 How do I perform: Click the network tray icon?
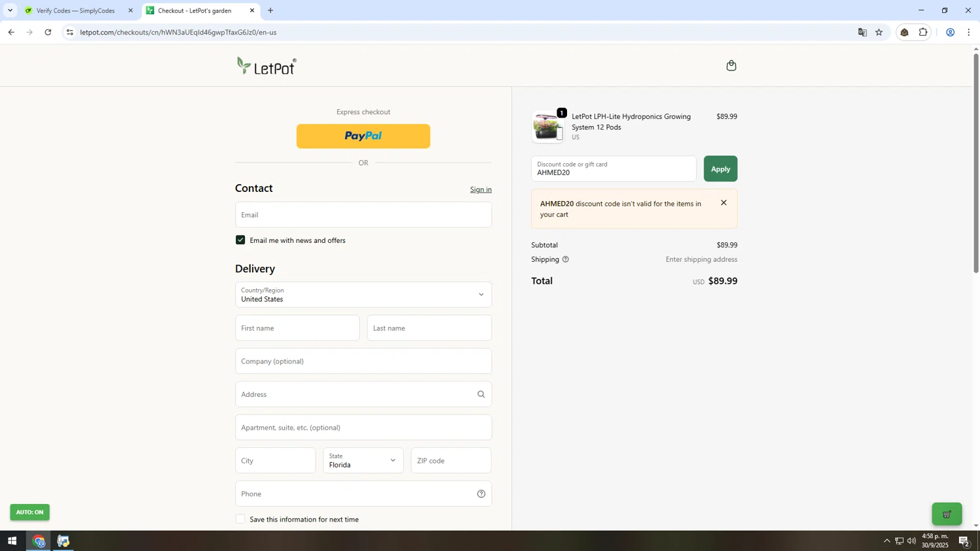point(899,541)
